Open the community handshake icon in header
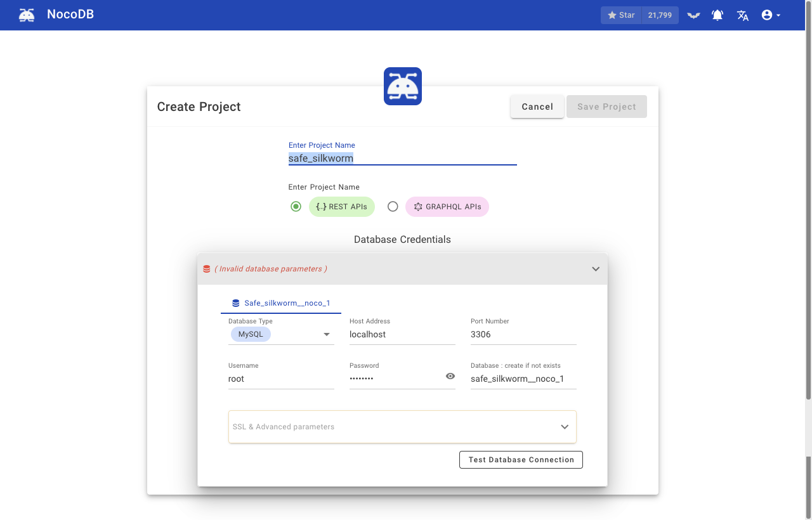This screenshot has height=520, width=812. point(693,15)
